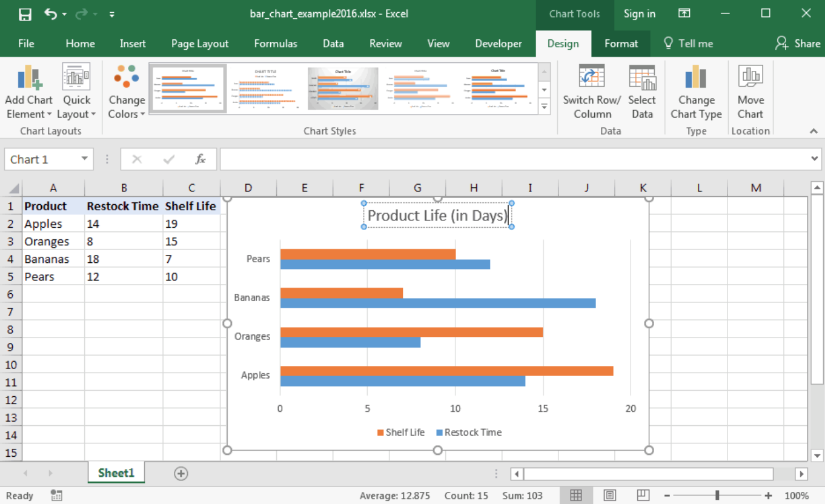Switch to the Home tab
Image resolution: width=825 pixels, height=504 pixels.
(80, 44)
